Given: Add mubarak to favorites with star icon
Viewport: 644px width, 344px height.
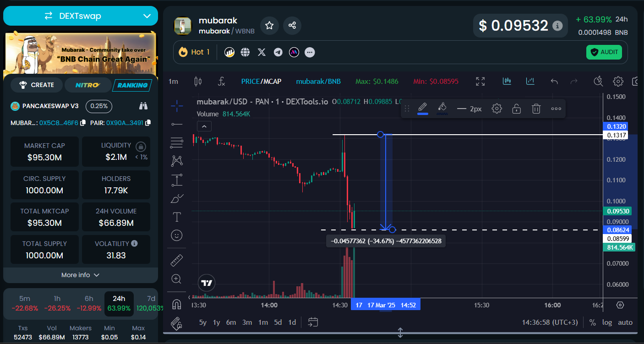Looking at the screenshot, I should (269, 26).
